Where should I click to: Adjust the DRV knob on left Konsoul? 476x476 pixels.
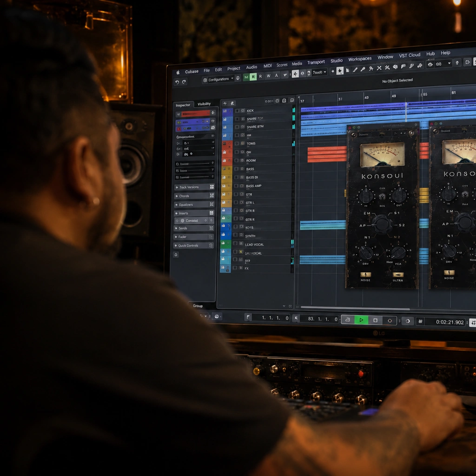click(366, 252)
